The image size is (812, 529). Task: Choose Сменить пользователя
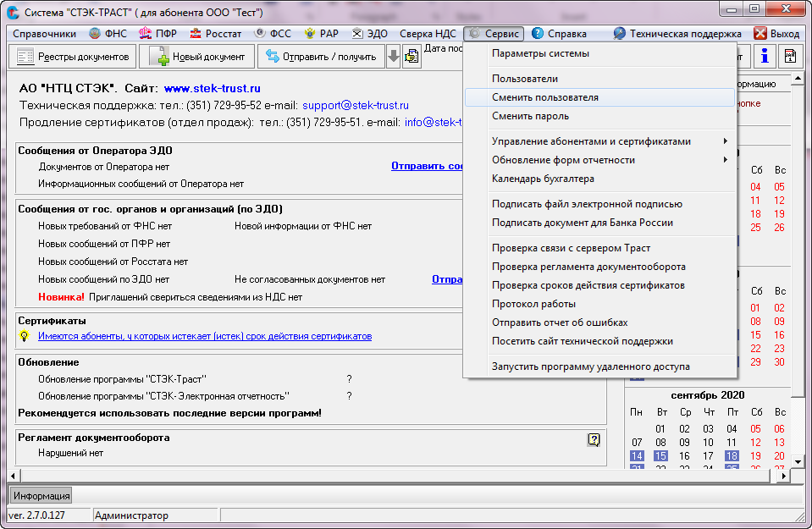tap(600, 97)
